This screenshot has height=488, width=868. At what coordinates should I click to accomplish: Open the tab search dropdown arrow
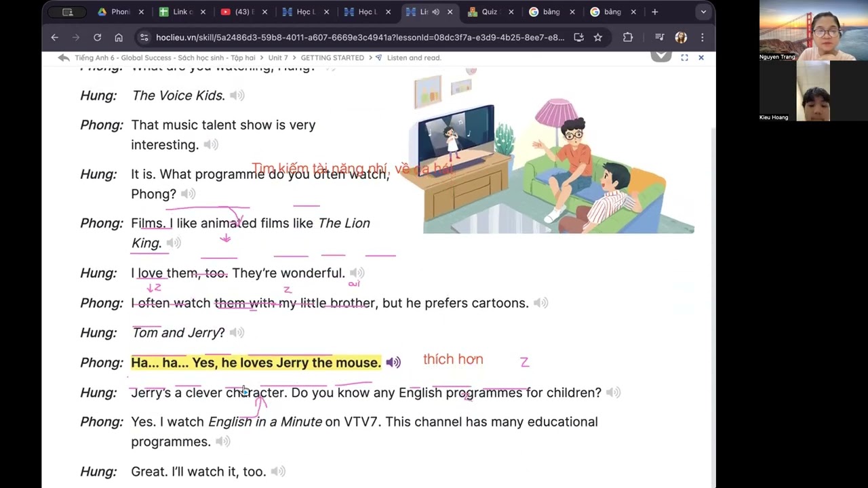pos(703,12)
